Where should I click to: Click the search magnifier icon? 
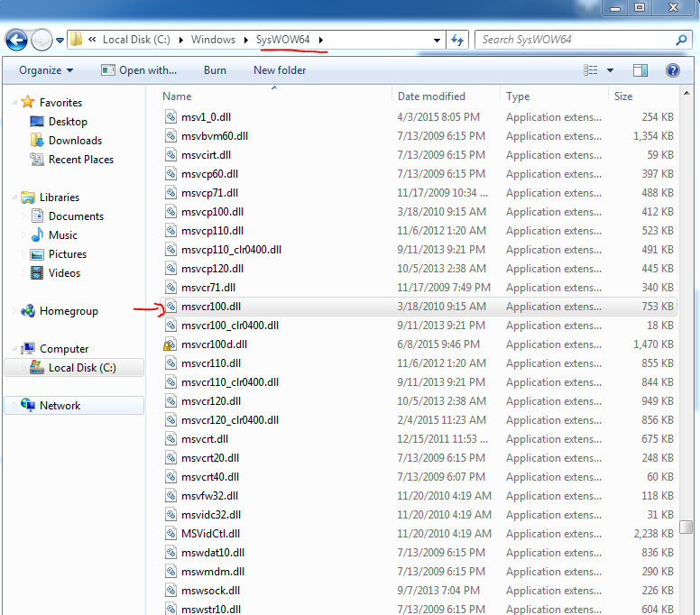click(x=681, y=40)
